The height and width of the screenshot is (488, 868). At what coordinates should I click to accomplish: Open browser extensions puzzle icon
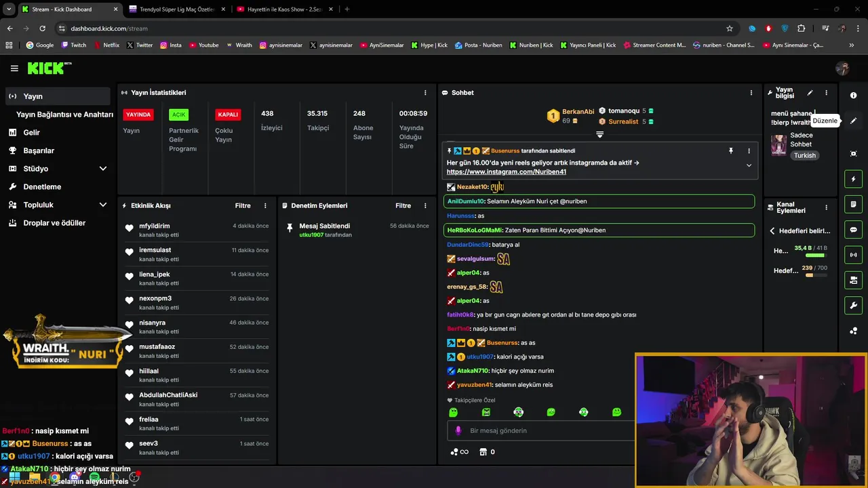click(x=802, y=28)
